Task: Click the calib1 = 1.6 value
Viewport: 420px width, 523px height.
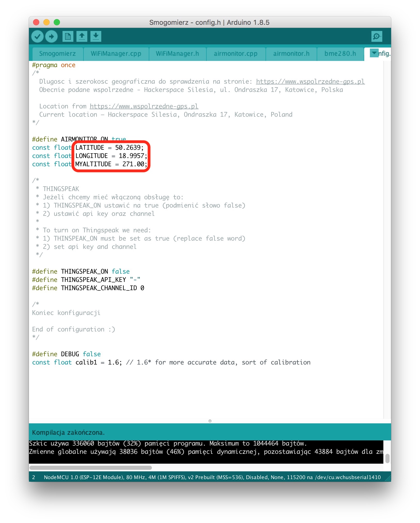Action: click(x=113, y=362)
